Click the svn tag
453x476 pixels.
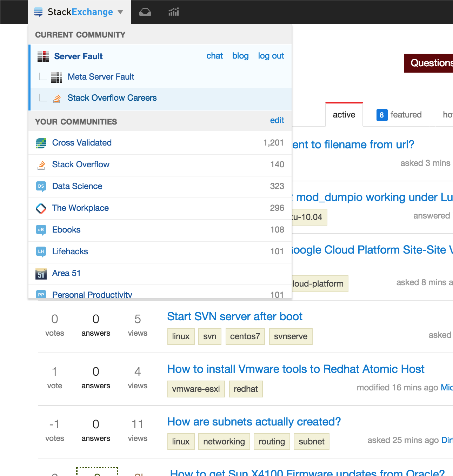[x=210, y=336]
